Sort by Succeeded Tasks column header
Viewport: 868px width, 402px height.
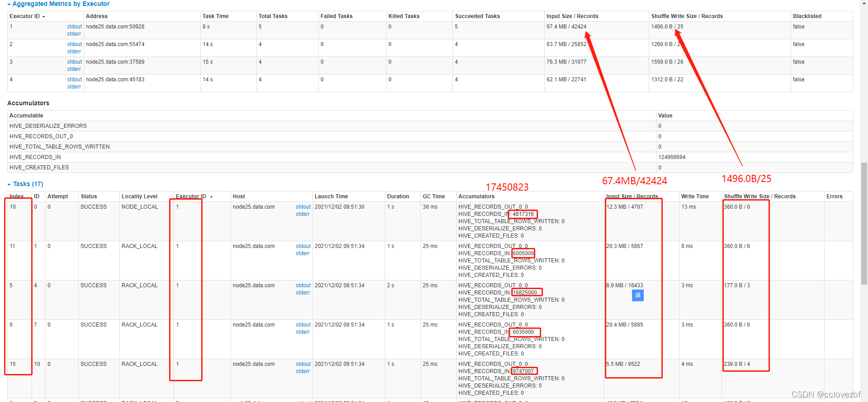[x=477, y=16]
